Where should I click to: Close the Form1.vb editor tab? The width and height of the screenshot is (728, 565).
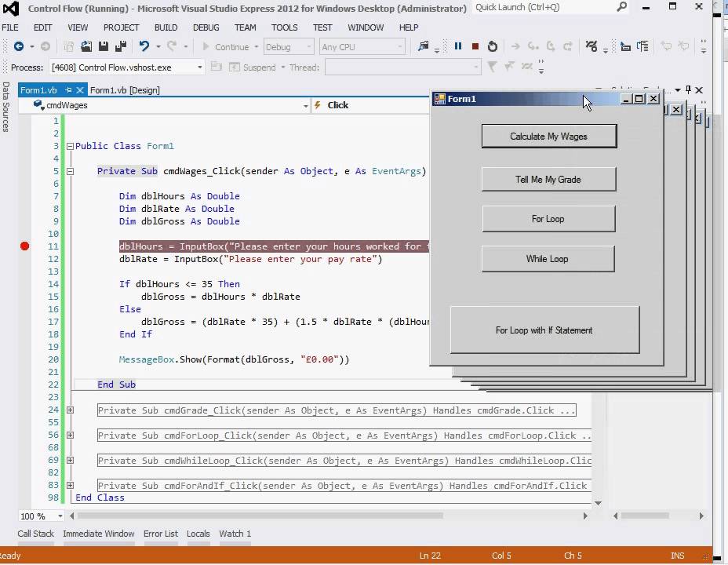(80, 90)
